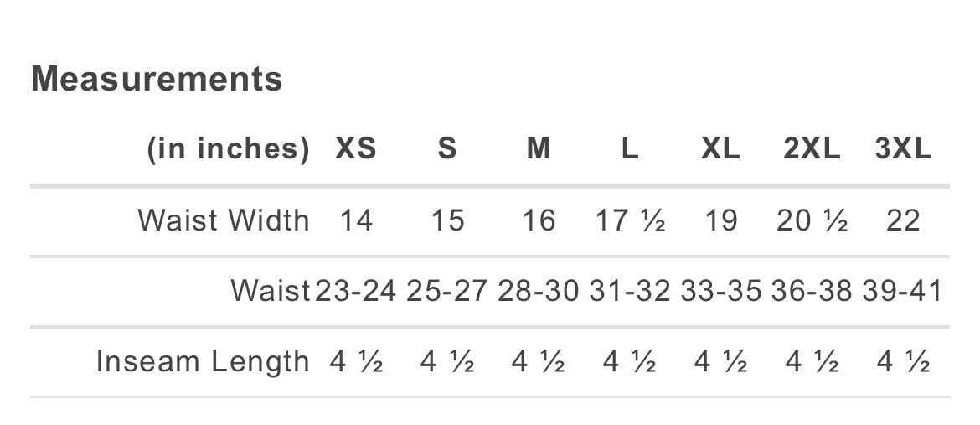Image resolution: width=980 pixels, height=425 pixels.
Task: Select the S size column header
Action: pos(447,149)
